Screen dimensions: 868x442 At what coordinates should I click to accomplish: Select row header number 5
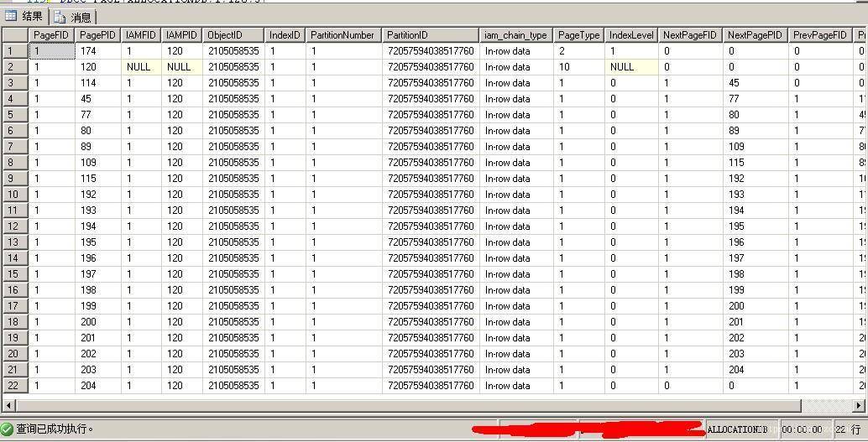point(15,115)
